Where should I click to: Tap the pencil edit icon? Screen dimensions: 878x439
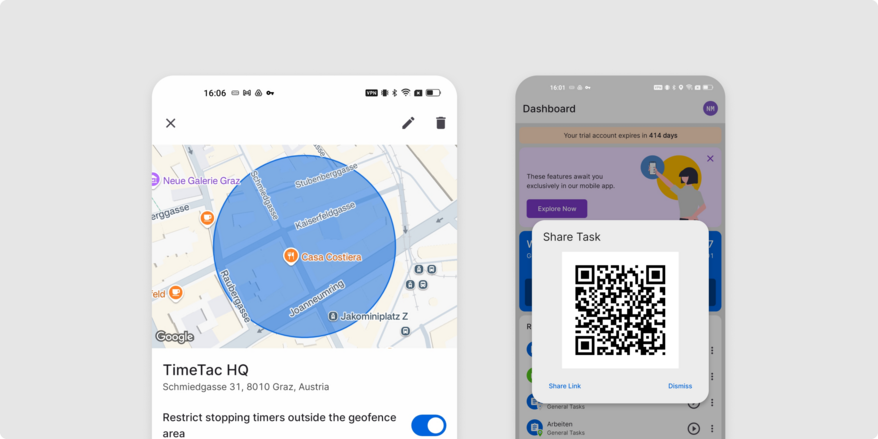(408, 123)
